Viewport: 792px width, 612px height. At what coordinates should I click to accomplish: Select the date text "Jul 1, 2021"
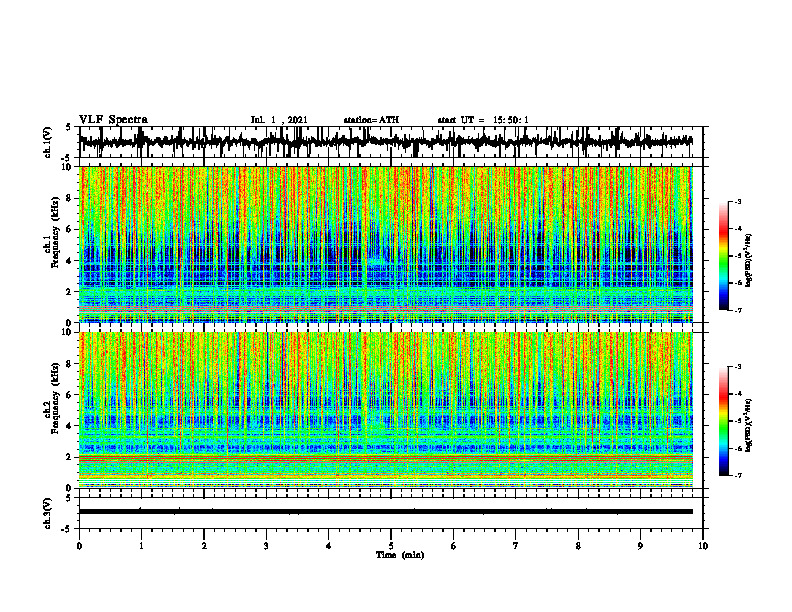[x=279, y=120]
